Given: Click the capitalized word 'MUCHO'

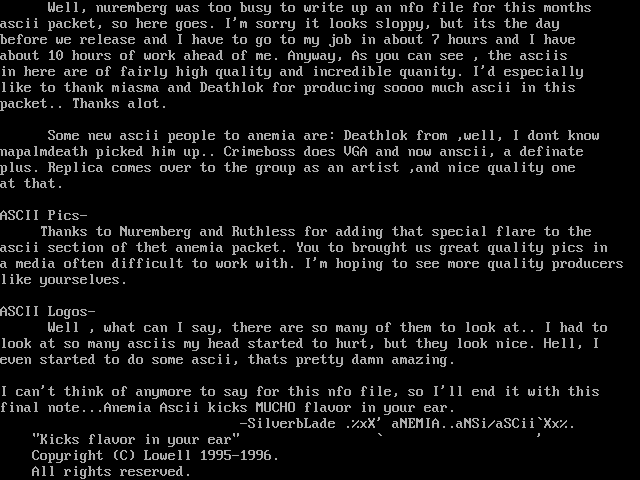Looking at the screenshot, I should click(276, 408).
